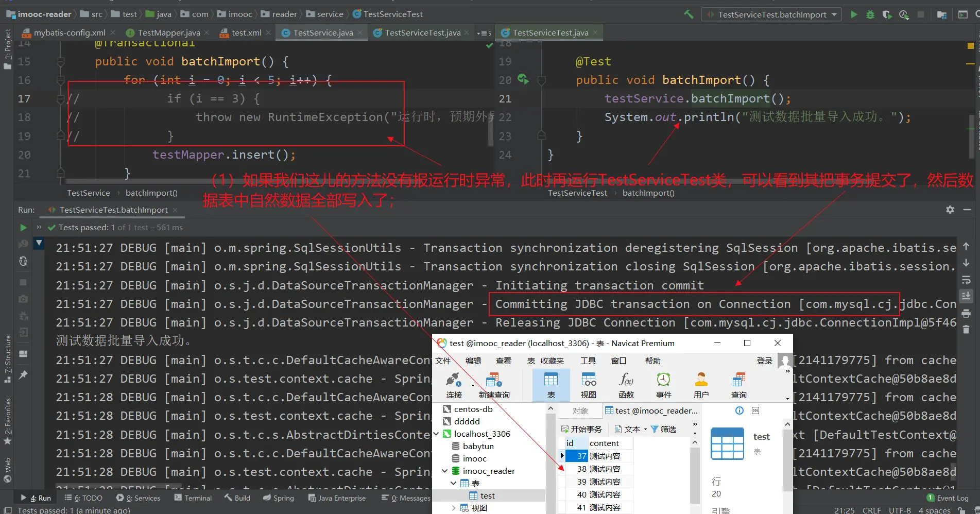
Task: Start debugging with the green bug icon
Action: 870,14
